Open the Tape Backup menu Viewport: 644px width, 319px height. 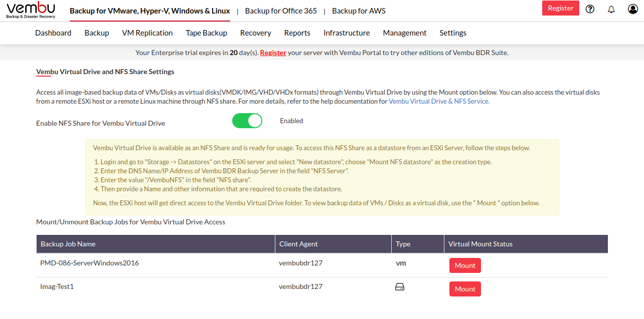(206, 33)
